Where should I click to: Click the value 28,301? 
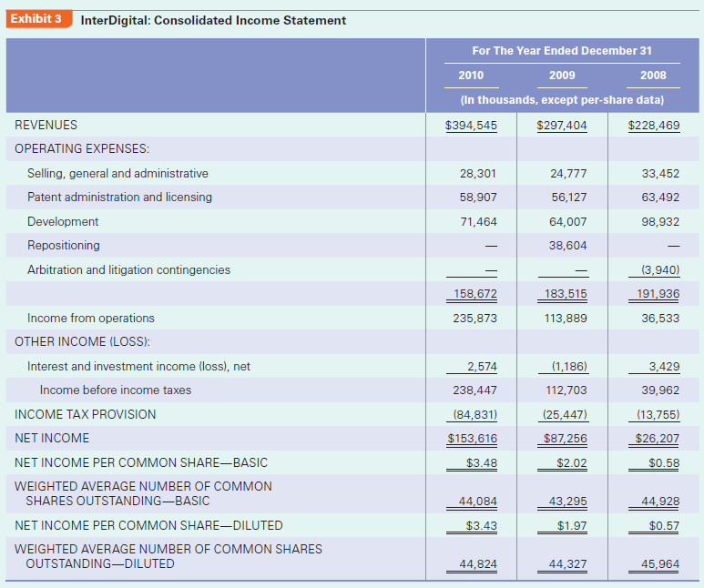pyautogui.click(x=478, y=173)
